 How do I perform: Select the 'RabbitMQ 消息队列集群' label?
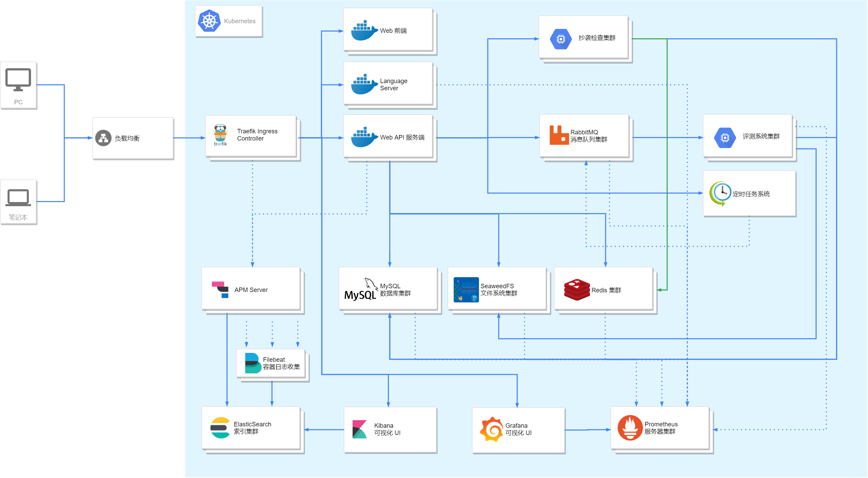[589, 136]
